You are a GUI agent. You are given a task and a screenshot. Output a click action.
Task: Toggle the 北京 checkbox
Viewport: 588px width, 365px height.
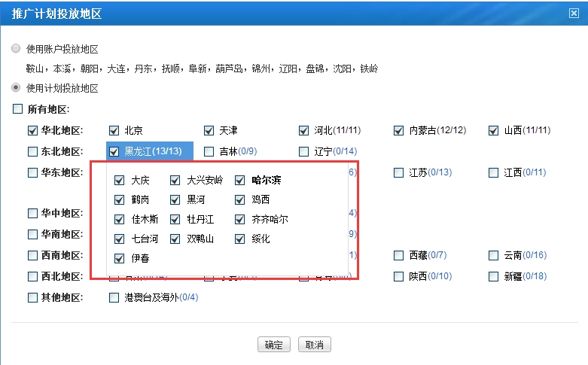pos(114,130)
